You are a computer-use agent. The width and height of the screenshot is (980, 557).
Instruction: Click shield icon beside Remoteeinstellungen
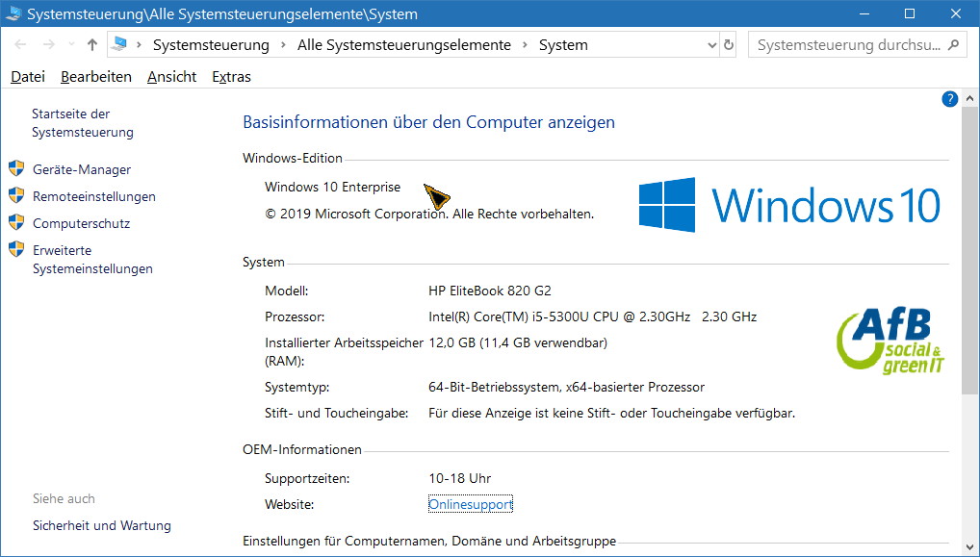[x=16, y=195]
